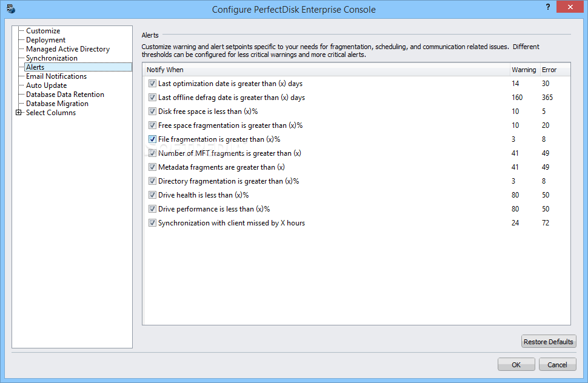Go to Managed Active Directory settings
The width and height of the screenshot is (588, 383).
point(68,49)
